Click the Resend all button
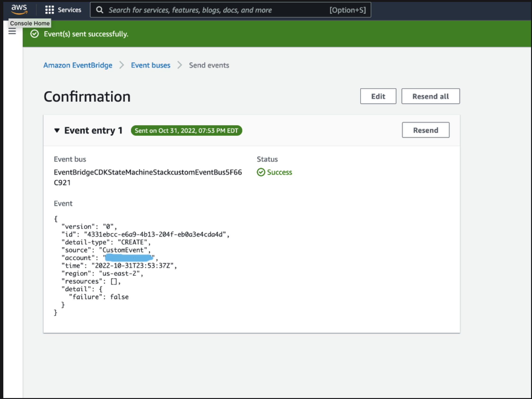This screenshot has width=532, height=399. tap(431, 96)
